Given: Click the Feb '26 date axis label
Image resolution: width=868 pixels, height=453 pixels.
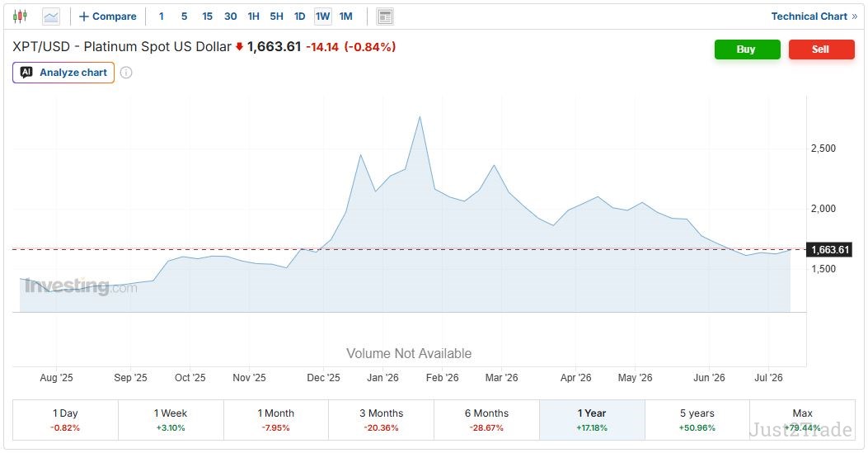Looking at the screenshot, I should (443, 378).
